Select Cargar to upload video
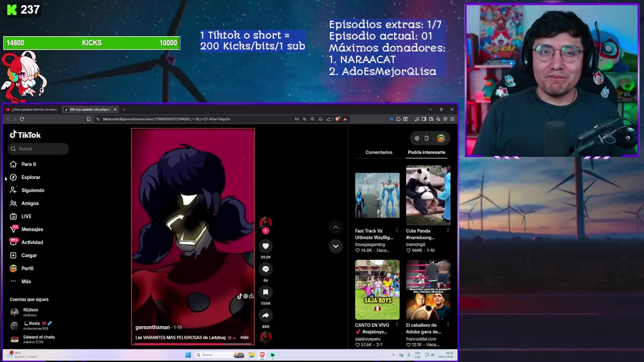The width and height of the screenshot is (644, 362). pyautogui.click(x=24, y=255)
